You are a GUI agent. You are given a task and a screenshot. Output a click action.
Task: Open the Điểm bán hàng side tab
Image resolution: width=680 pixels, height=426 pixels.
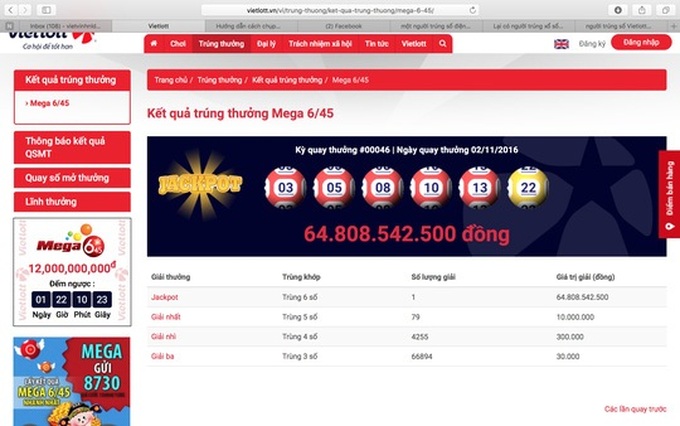(670, 194)
